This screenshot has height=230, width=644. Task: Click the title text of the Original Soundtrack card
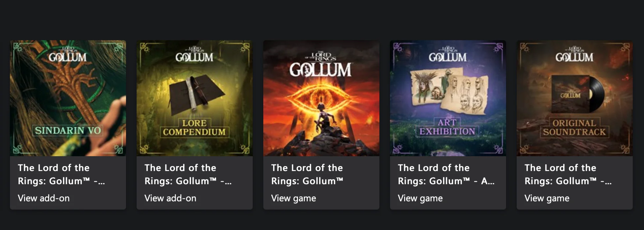(x=568, y=174)
